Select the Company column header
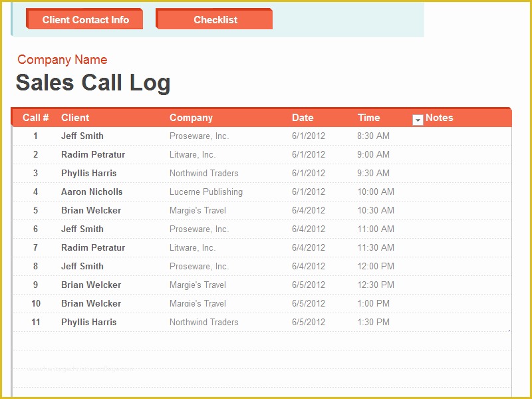 (x=191, y=118)
